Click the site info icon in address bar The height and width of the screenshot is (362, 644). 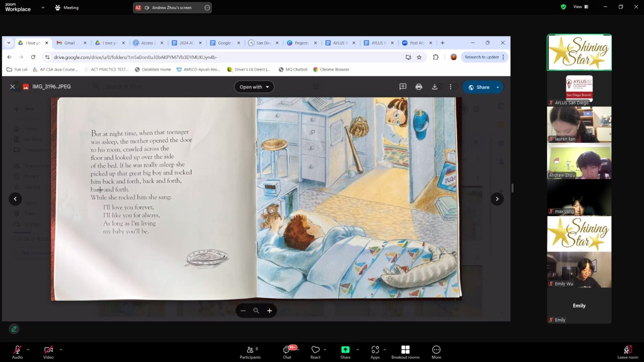pyautogui.click(x=47, y=57)
